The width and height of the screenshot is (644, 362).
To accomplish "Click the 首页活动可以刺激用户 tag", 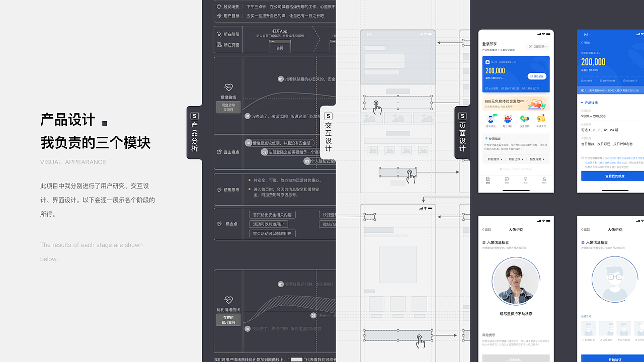I will (x=272, y=234).
